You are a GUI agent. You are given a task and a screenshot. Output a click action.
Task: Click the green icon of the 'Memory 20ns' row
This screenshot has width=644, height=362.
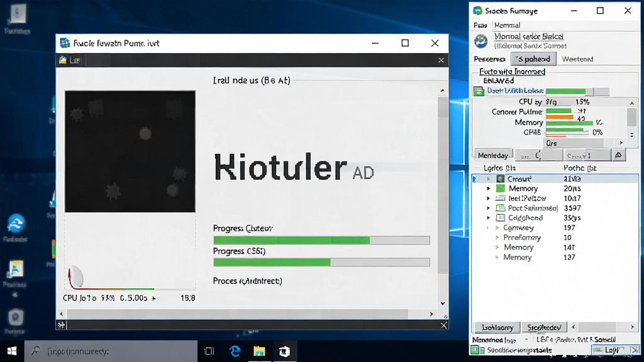pos(500,189)
